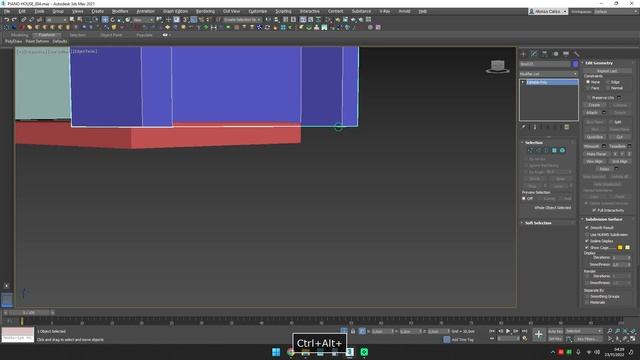Click the Undo arrow in main toolbar
640x360 pixels.
point(7,20)
